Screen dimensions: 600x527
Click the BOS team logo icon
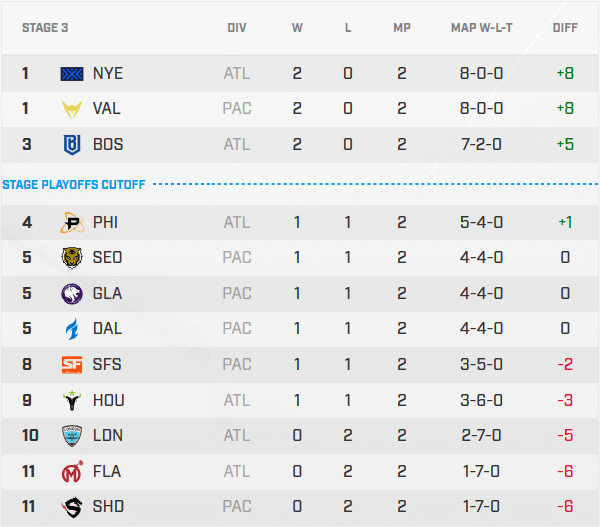coord(73,144)
